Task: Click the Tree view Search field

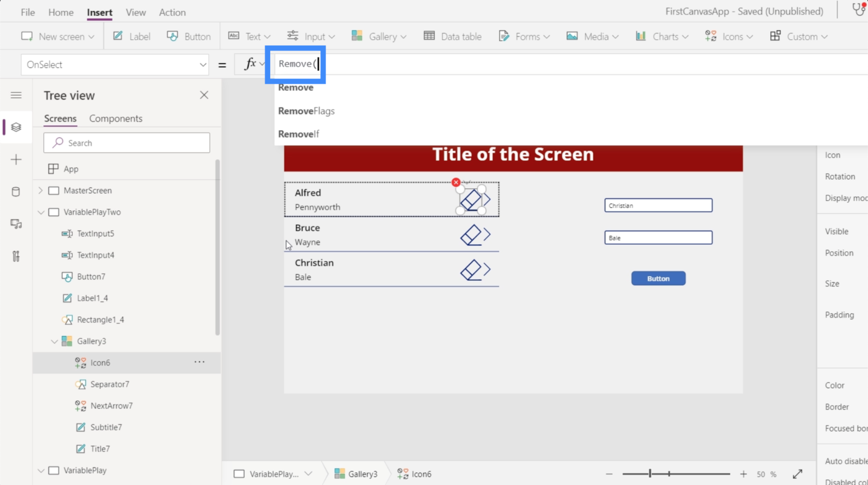Action: click(127, 143)
